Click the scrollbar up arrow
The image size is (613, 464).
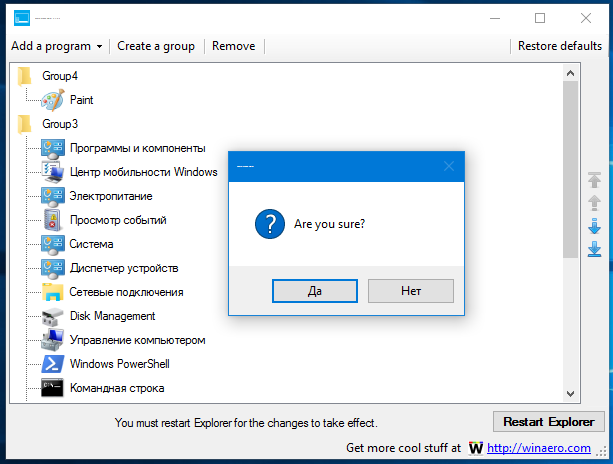point(570,73)
